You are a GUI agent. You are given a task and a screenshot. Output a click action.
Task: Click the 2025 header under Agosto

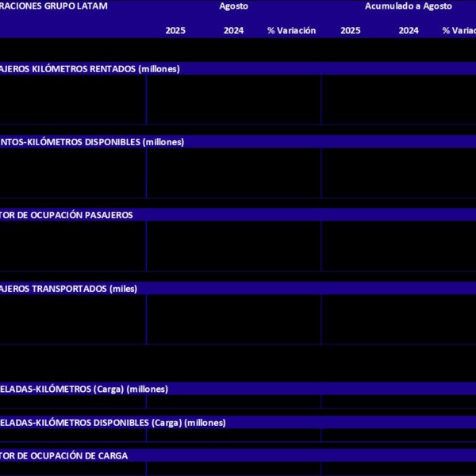[x=175, y=31]
